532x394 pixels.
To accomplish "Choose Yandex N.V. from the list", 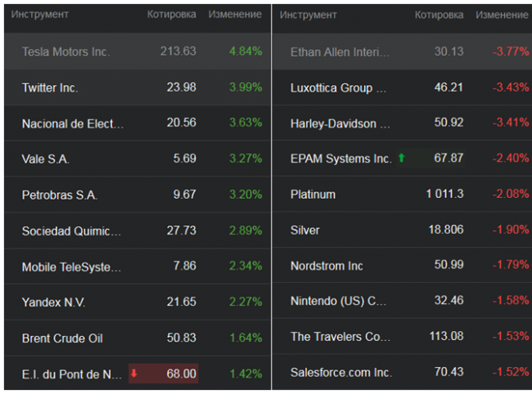I will tap(53, 302).
